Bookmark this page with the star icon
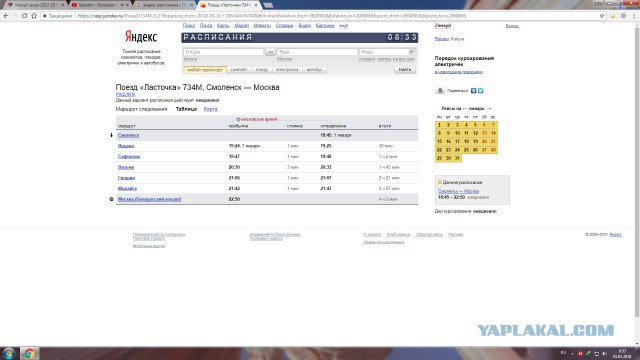Screen dimensions: 640x360 coord(602,16)
